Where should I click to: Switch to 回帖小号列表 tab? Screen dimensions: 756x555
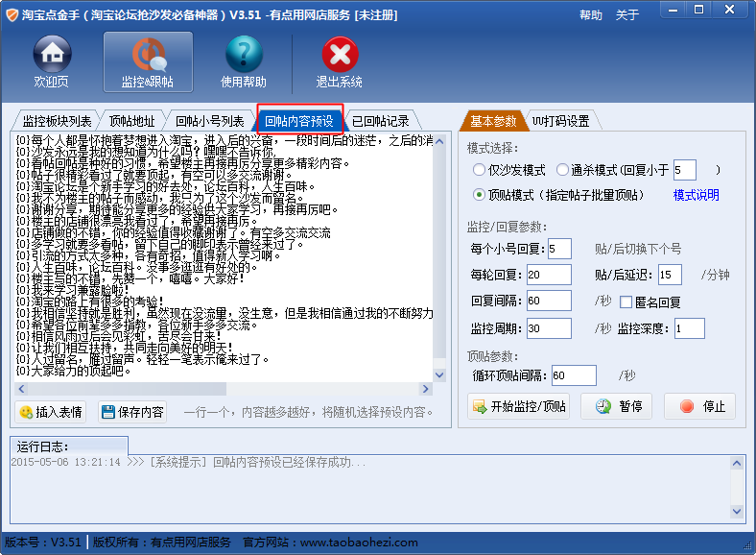[x=209, y=121]
